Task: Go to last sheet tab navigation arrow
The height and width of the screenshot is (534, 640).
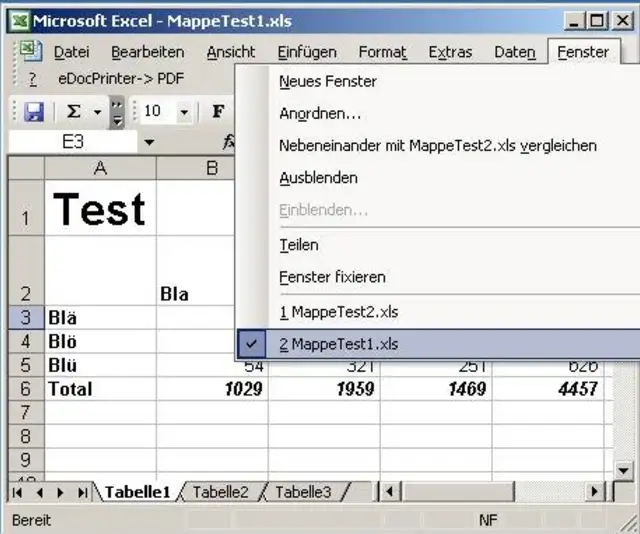Action: (x=82, y=493)
